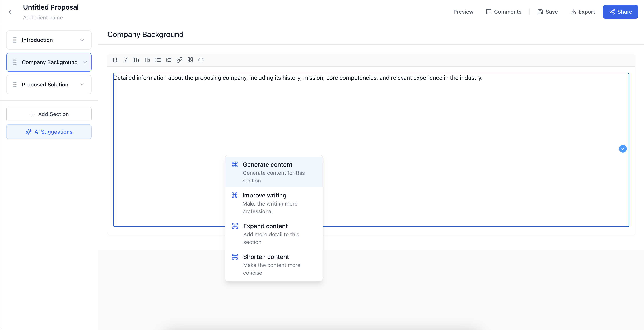This screenshot has height=330, width=644.
Task: Set Heading 2 style
Action: (x=137, y=60)
